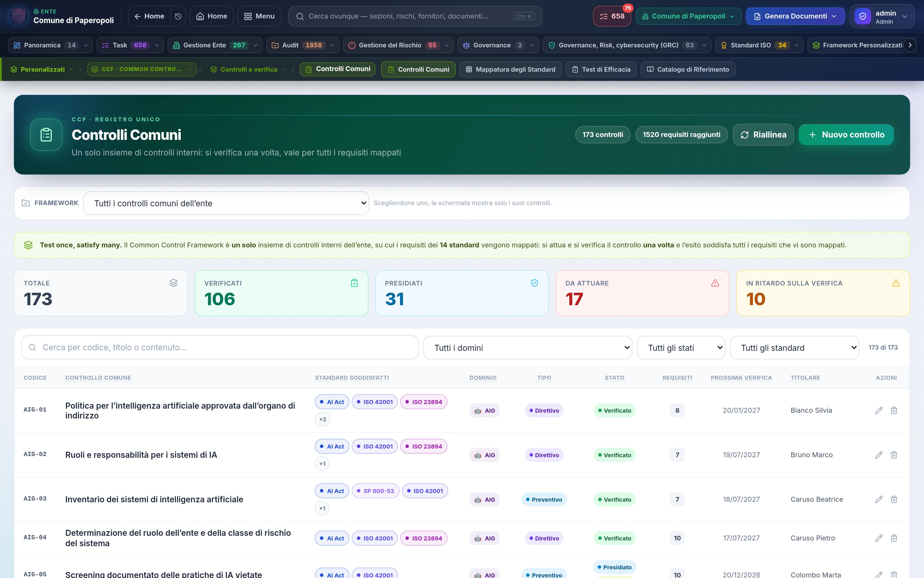
Task: Click the global search field Cerca ovunque
Action: (415, 16)
